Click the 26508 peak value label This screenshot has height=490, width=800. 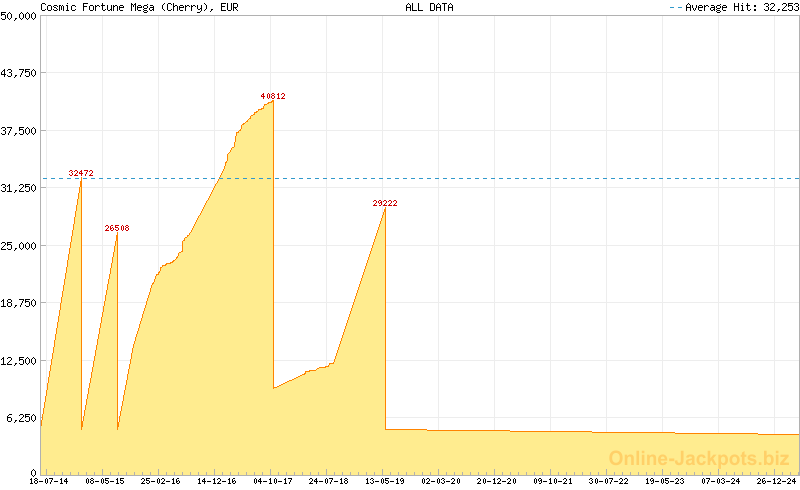(117, 228)
